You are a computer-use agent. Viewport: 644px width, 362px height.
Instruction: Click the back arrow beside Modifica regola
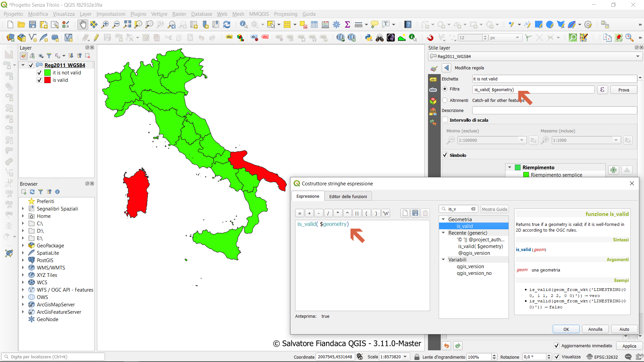[446, 68]
